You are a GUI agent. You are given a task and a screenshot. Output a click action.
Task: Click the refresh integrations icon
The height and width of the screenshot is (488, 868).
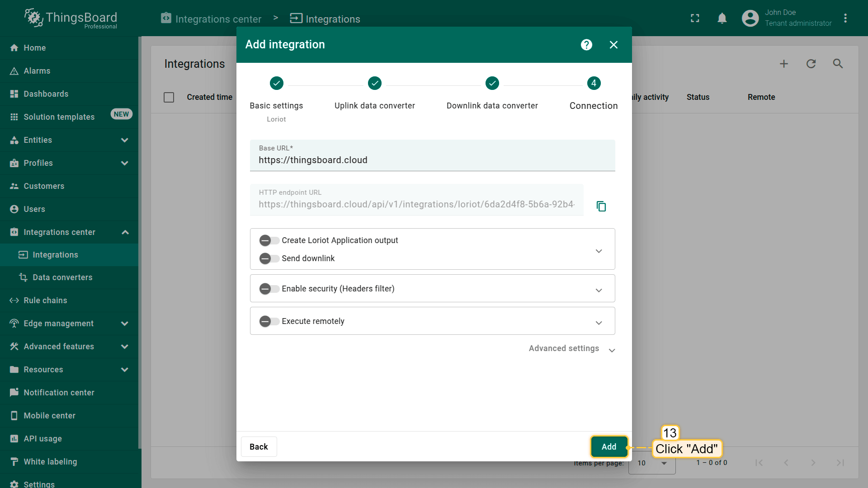(811, 64)
